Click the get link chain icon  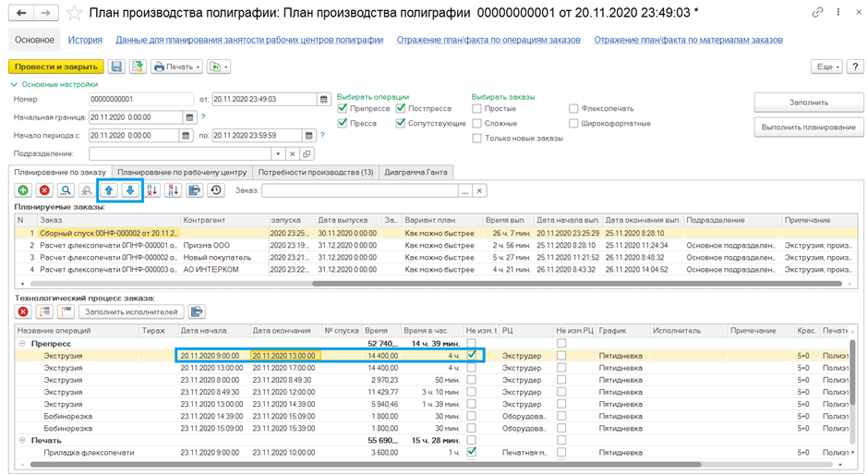[817, 13]
